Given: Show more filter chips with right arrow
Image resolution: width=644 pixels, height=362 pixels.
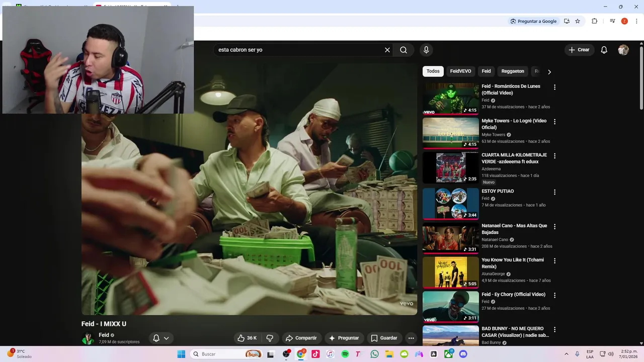Looking at the screenshot, I should 549,72.
